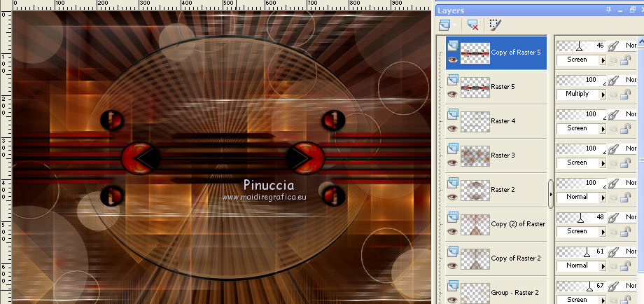Image resolution: width=644 pixels, height=304 pixels.
Task: Hide the Copy (2) of Raster layer
Action: pyautogui.click(x=453, y=231)
